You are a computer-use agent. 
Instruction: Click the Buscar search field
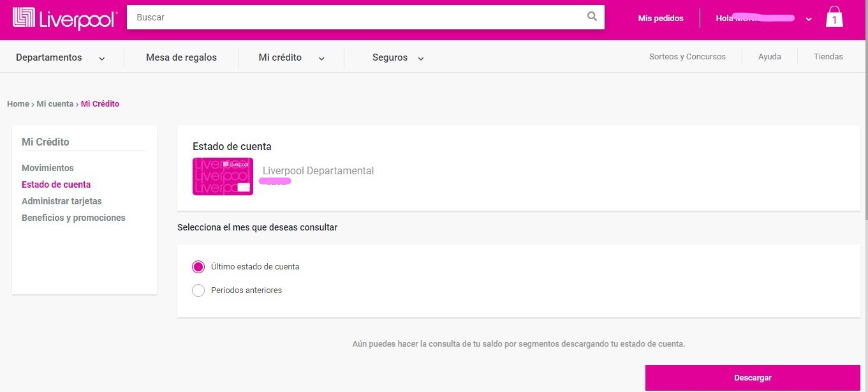click(357, 17)
